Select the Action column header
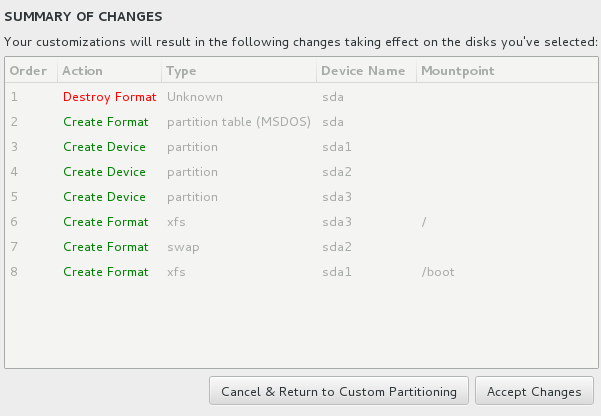The height and width of the screenshot is (416, 601). [x=110, y=71]
